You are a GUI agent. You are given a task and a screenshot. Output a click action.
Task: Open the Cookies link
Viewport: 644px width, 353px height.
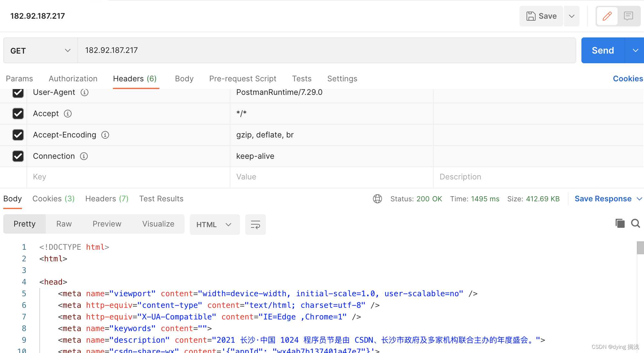click(628, 79)
